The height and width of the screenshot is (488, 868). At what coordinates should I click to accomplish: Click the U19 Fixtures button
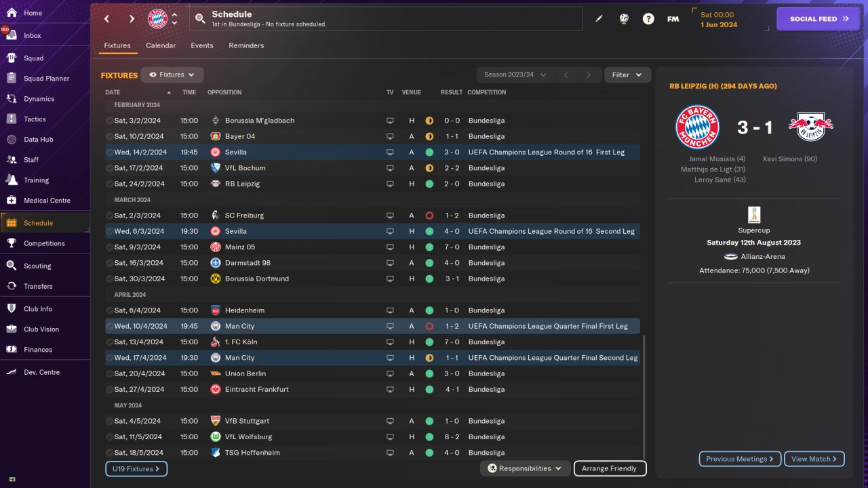click(136, 468)
